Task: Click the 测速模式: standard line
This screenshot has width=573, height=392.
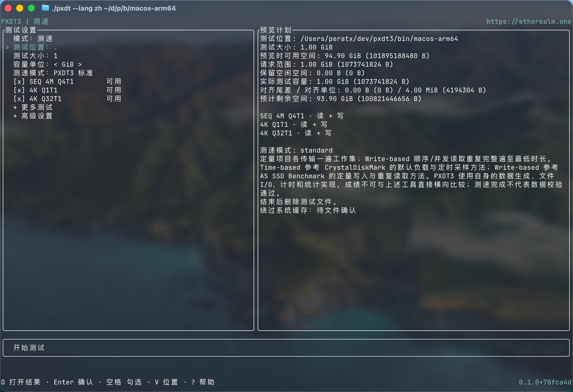Action: pos(296,150)
